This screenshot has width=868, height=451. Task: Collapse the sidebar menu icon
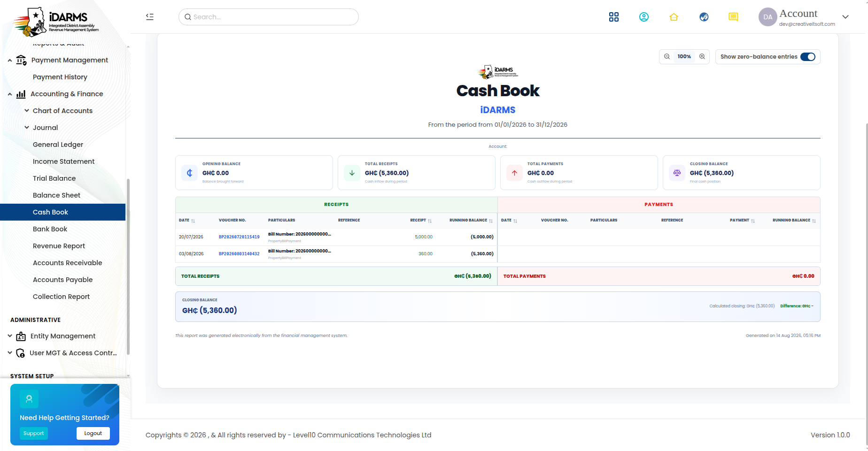[150, 17]
